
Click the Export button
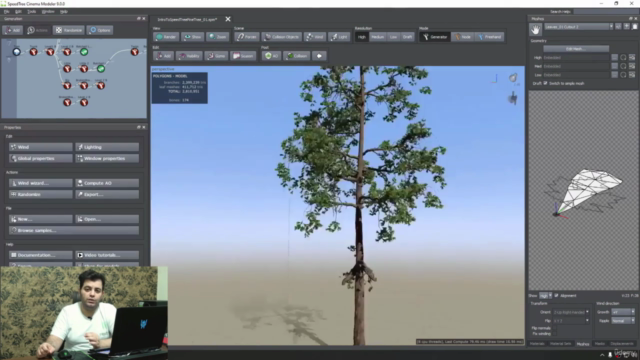click(x=107, y=195)
